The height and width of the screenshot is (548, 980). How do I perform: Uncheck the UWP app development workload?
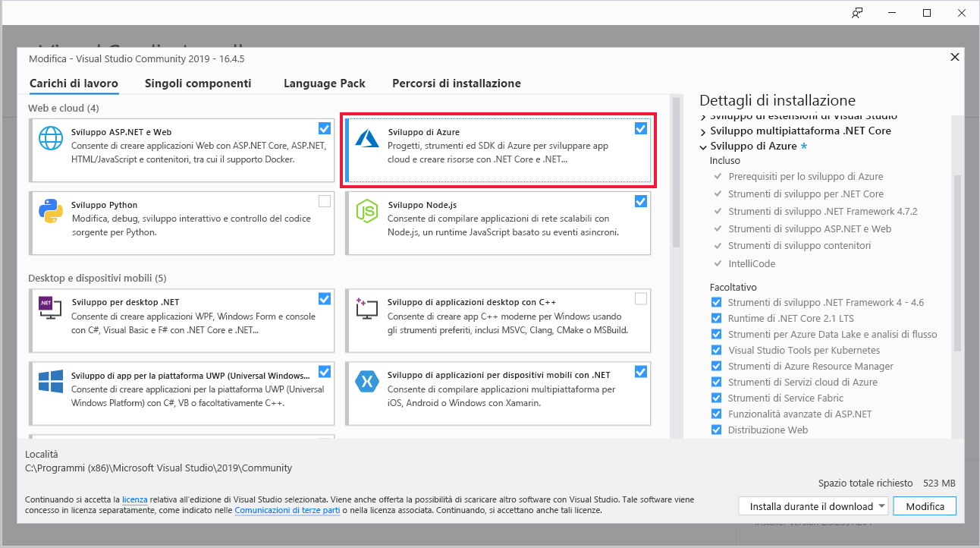(325, 371)
